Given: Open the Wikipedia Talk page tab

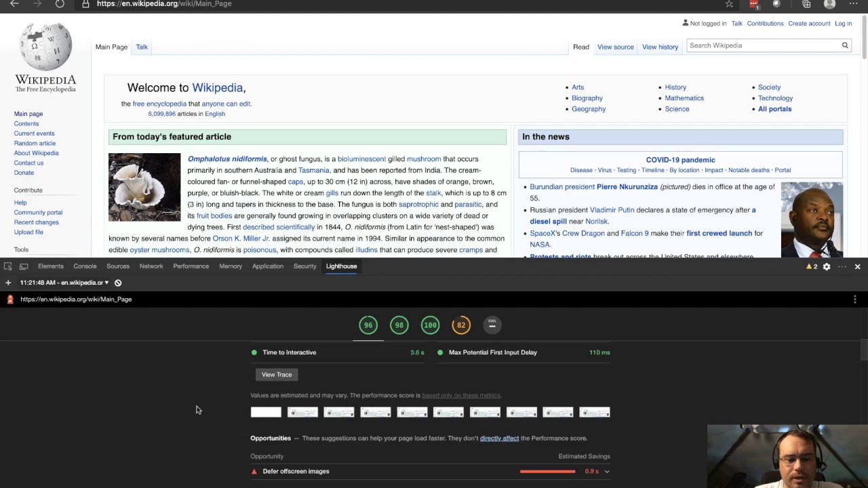Looking at the screenshot, I should click(x=142, y=47).
